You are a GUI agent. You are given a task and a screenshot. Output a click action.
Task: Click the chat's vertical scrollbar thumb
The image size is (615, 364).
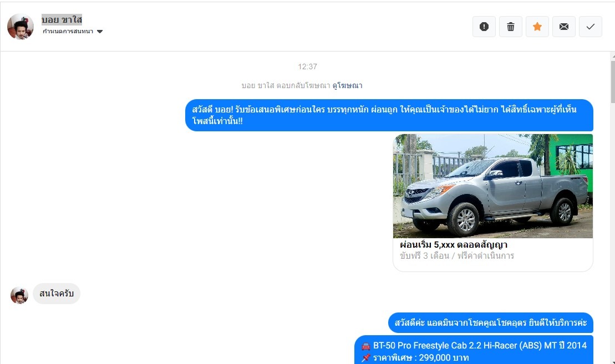tap(613, 81)
